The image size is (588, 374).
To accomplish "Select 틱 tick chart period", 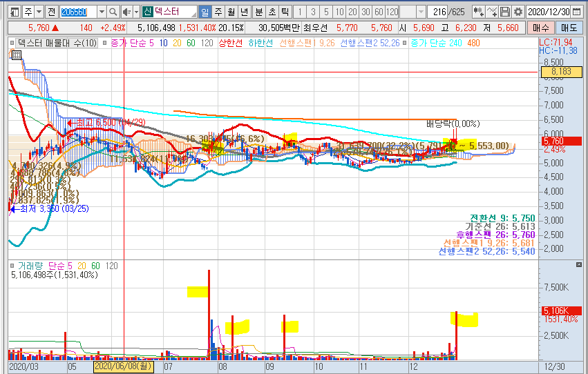I will pos(285,12).
